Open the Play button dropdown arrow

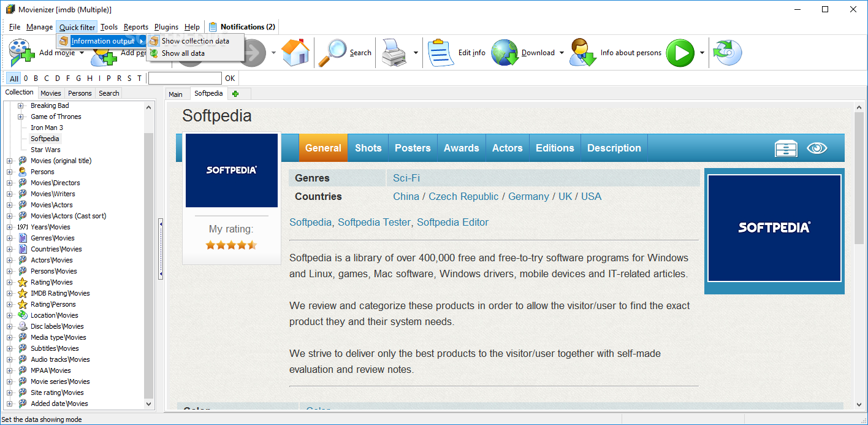pos(702,53)
